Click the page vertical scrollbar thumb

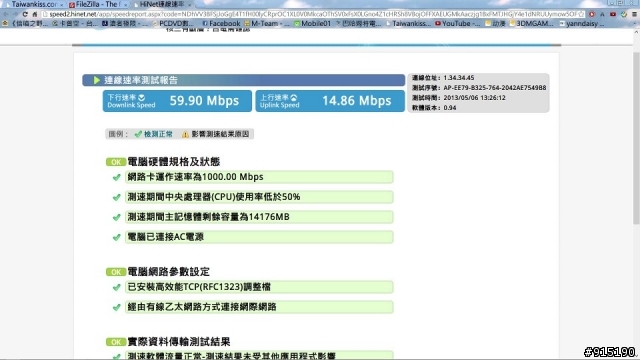[636, 138]
